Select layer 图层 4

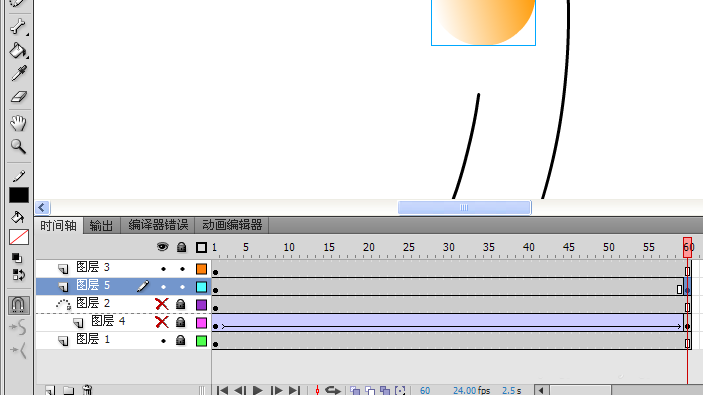108,321
